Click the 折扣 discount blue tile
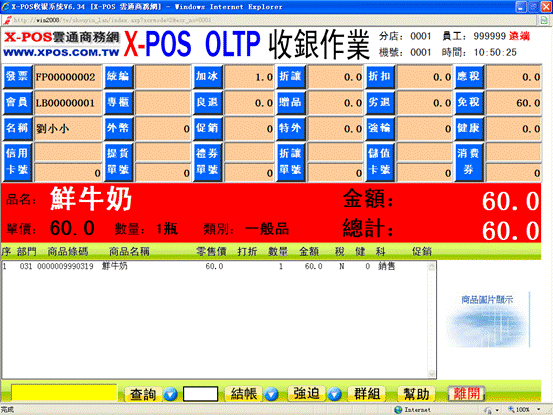This screenshot has width=553, height=415. (379, 77)
